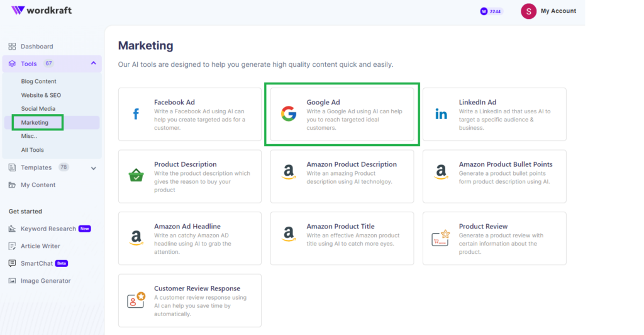
Task: Open the Amazon Ad Headline tool card
Action: point(190,239)
